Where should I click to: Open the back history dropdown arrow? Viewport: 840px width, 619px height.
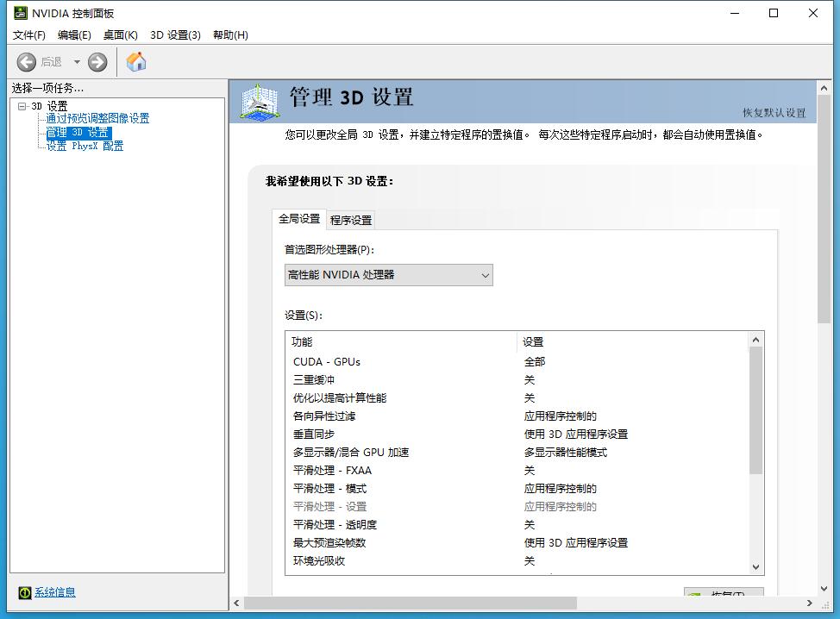(x=77, y=62)
